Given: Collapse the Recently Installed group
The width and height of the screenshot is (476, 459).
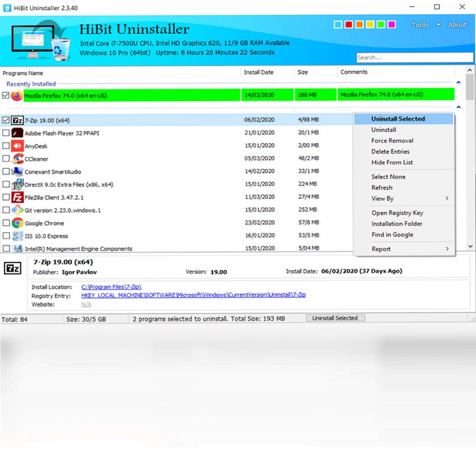Looking at the screenshot, I should tap(458, 82).
